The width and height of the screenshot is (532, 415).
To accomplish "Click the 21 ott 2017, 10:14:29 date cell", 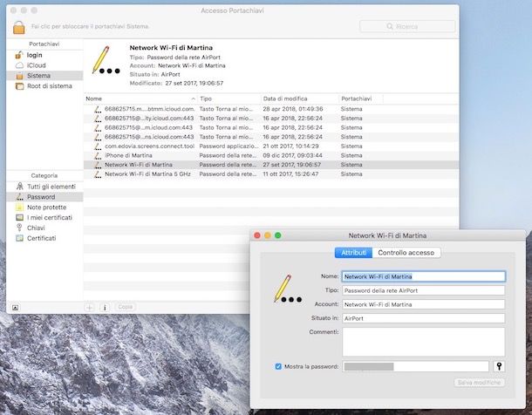I will (x=290, y=146).
